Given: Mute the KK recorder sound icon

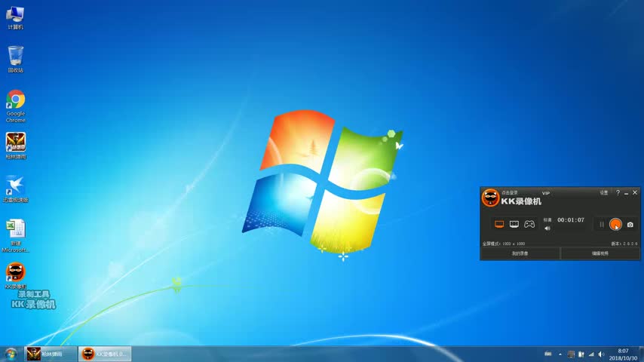Looking at the screenshot, I should tap(547, 229).
